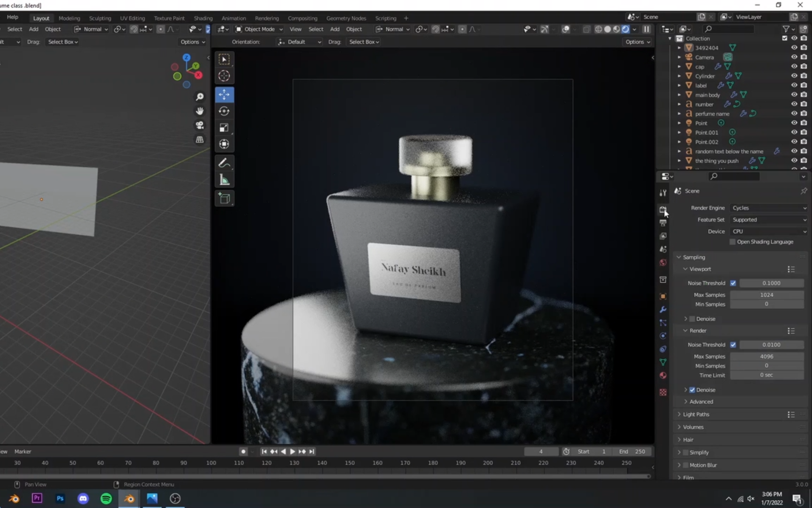Open the Annotate tool
Screen dimensions: 812x508
coord(224,163)
